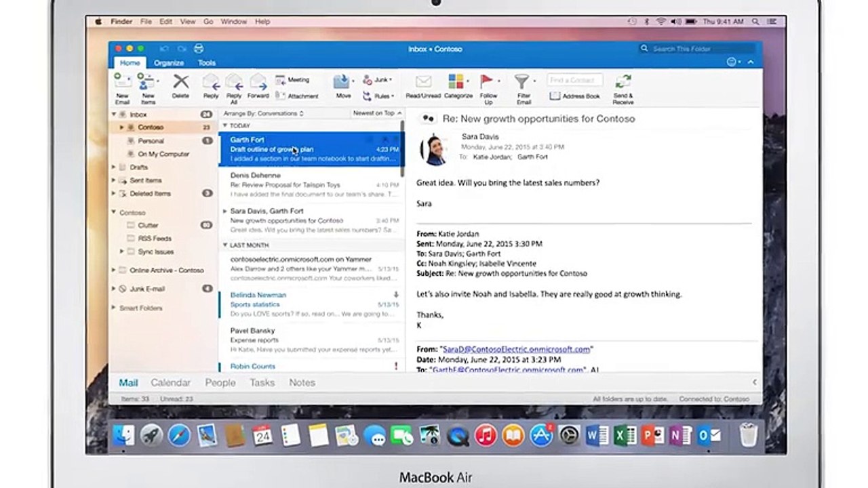Open Pavel Bansky's Expense reports email
Image resolution: width=868 pixels, height=488 pixels.
point(311,340)
